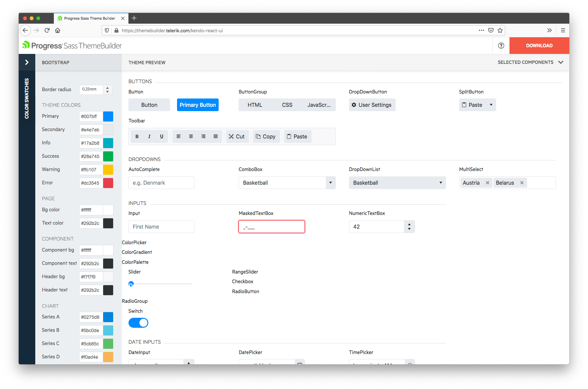
Task: Open the Primary color swatch
Action: pyautogui.click(x=108, y=116)
